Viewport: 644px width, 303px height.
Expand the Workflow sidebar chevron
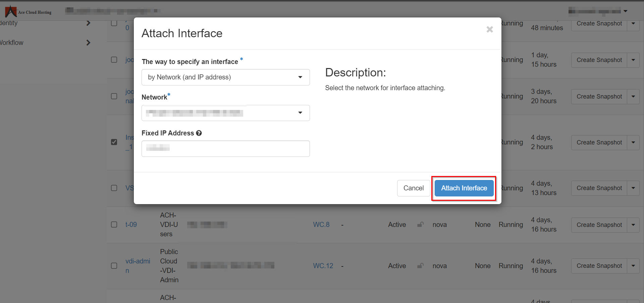[88, 43]
